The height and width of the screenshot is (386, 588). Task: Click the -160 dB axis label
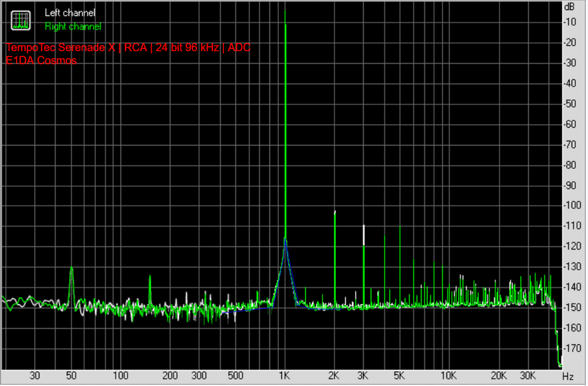pyautogui.click(x=573, y=328)
